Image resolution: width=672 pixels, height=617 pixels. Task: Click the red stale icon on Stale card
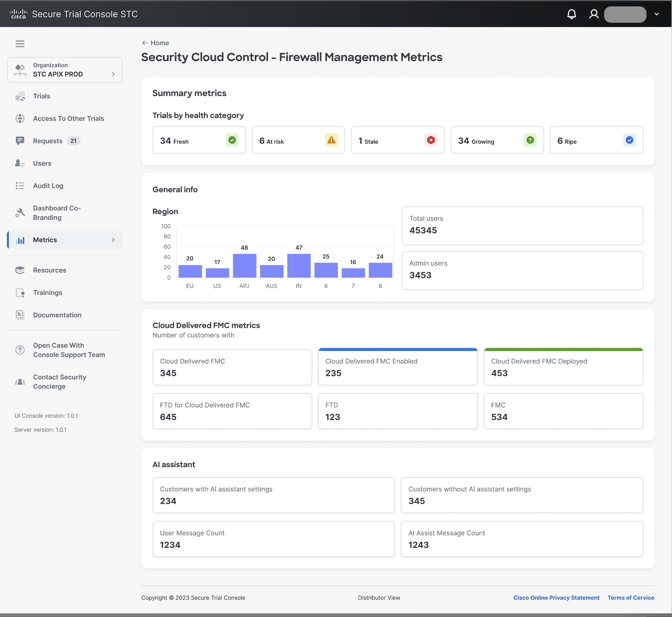click(431, 140)
